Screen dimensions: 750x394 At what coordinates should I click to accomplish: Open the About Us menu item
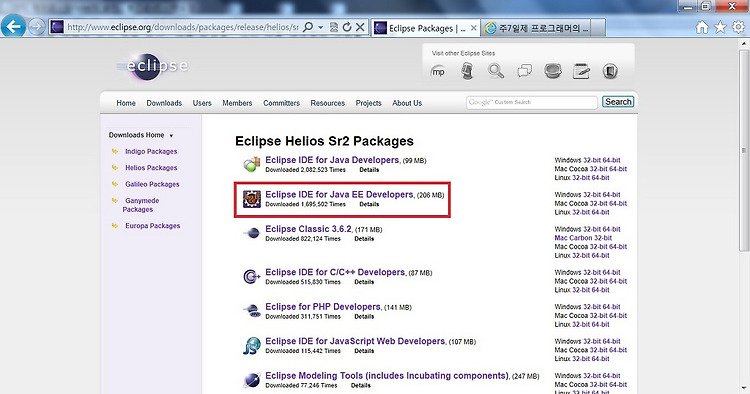(x=407, y=103)
